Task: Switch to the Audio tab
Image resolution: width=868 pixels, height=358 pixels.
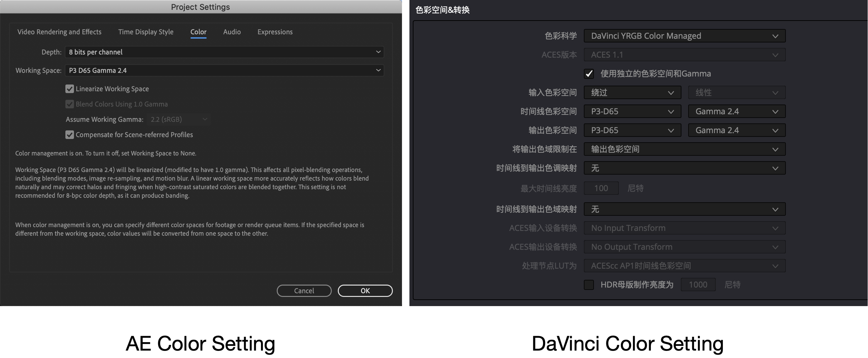Action: [x=232, y=32]
